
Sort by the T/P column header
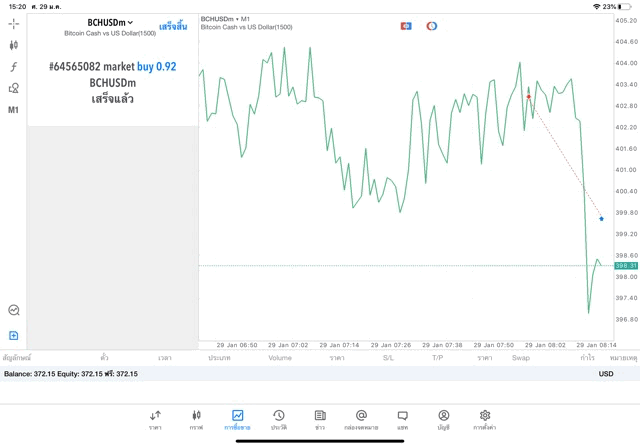438,358
